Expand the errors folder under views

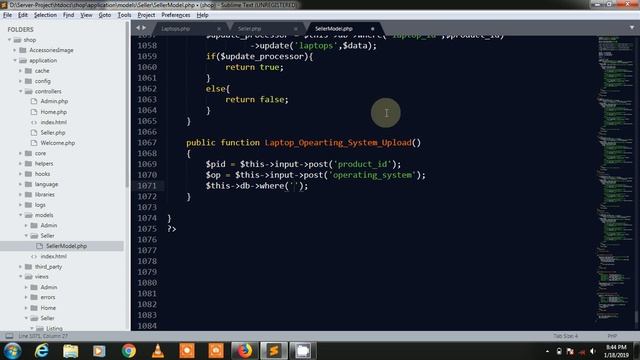(26, 297)
